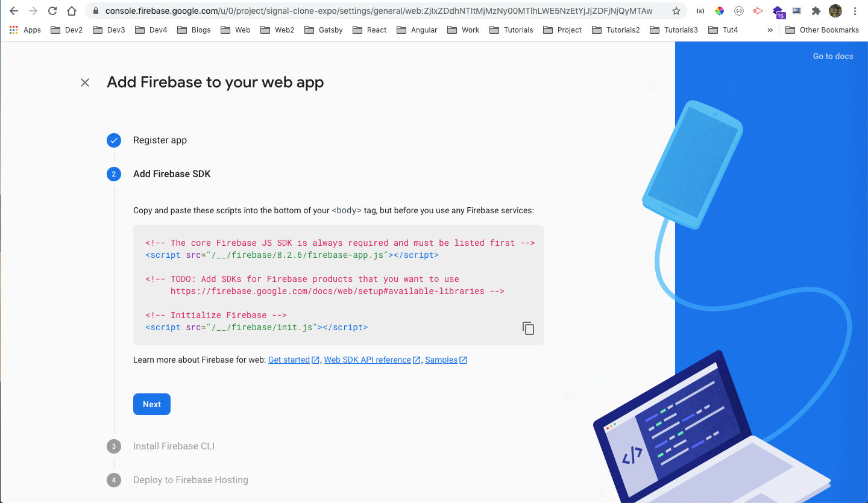Open the curly-braces extension
The image size is (868, 503).
[700, 11]
